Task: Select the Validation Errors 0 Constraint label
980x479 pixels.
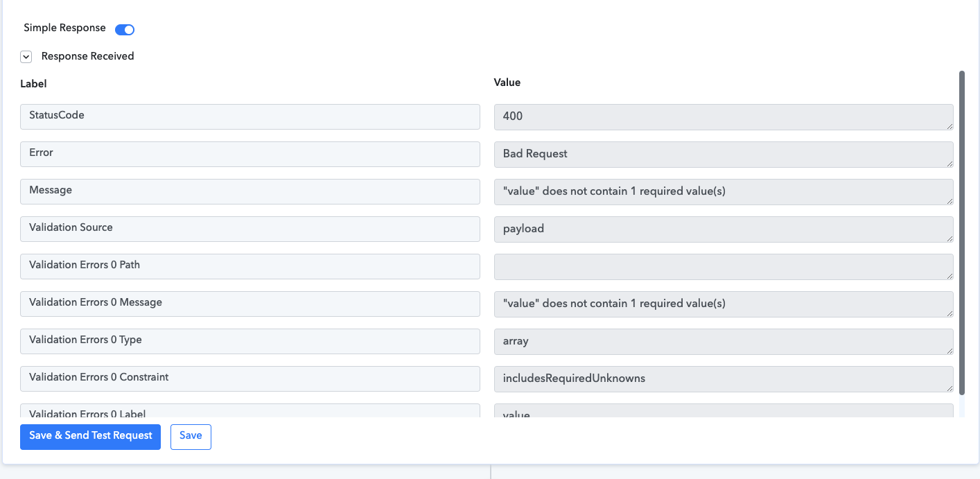Action: coord(250,378)
